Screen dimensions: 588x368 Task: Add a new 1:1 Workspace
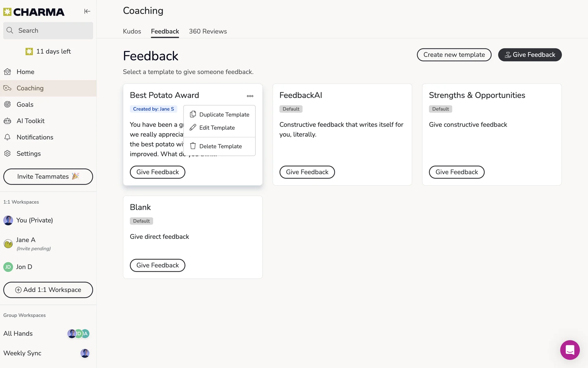48,290
